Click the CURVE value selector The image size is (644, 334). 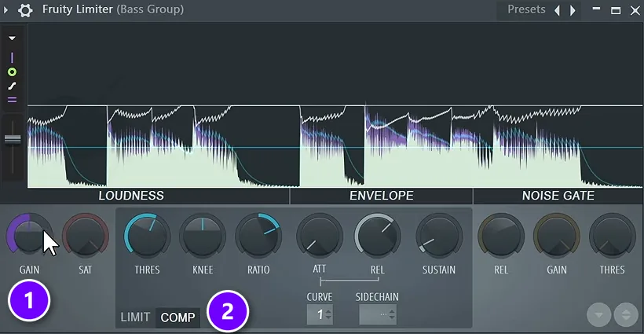click(320, 314)
